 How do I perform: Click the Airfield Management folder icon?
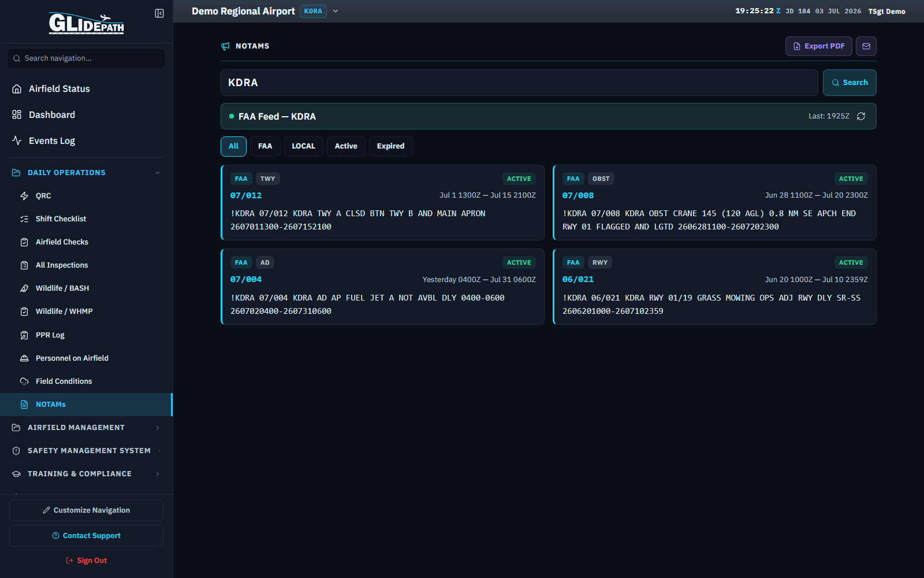[x=16, y=428]
